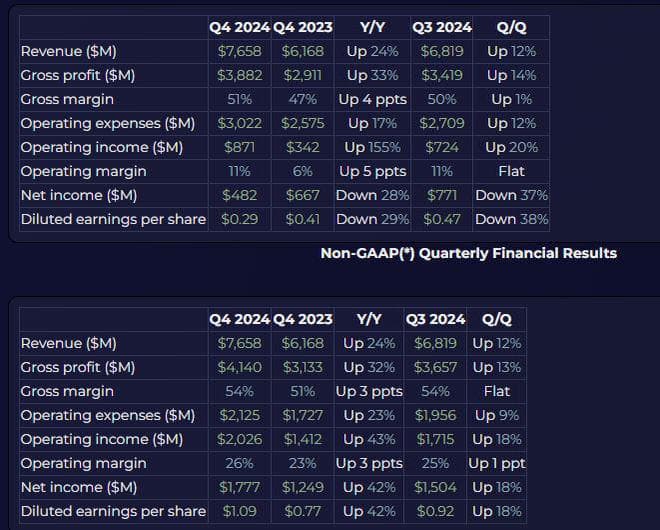Select the 'Up 4 ppts' gross margin cell

(x=372, y=99)
